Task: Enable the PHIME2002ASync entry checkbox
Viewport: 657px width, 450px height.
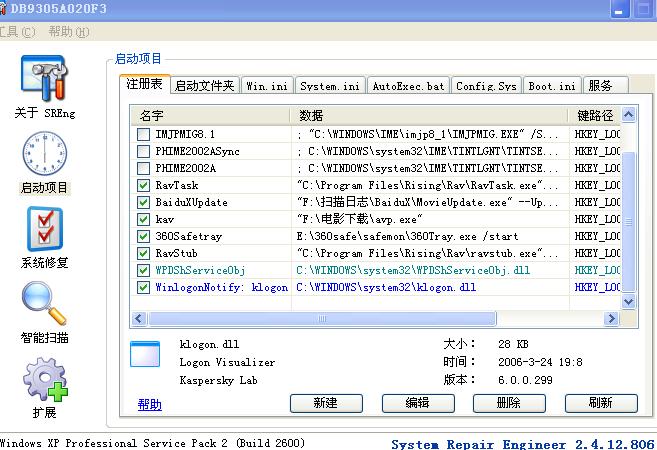Action: [143, 151]
